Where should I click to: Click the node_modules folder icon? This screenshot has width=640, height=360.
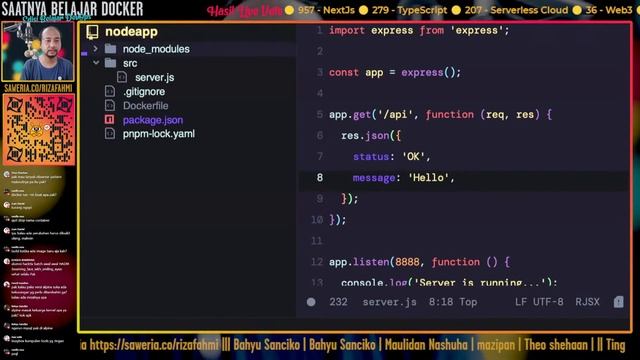(111, 49)
